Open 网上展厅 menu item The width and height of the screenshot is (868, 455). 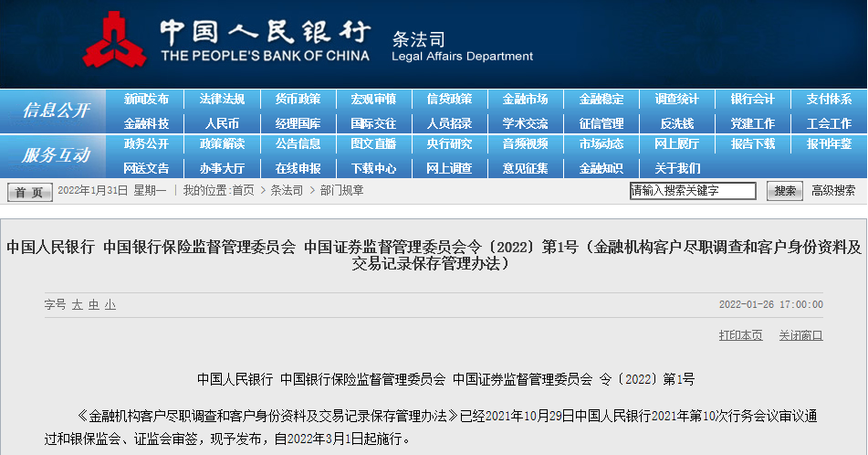(x=677, y=144)
